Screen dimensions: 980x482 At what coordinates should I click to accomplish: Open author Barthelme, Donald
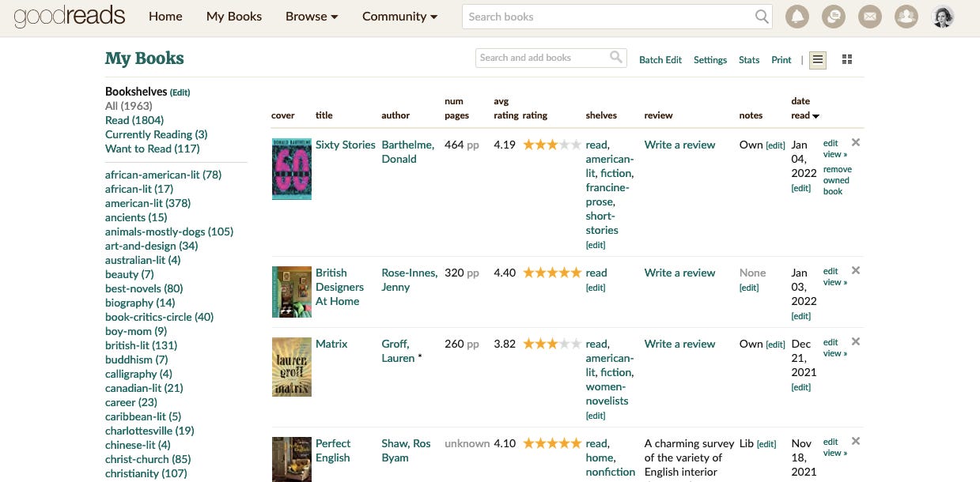point(410,152)
